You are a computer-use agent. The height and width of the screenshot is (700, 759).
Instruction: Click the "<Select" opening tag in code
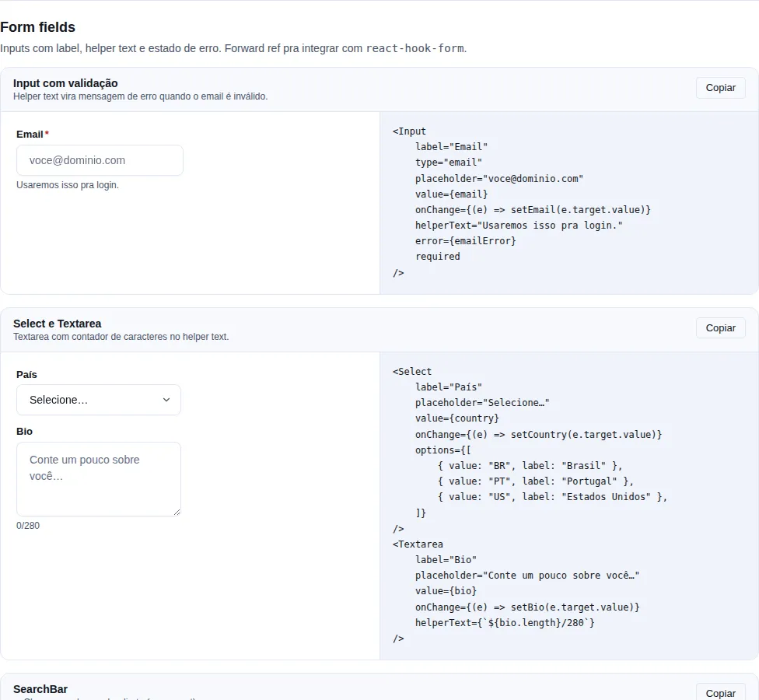point(412,371)
